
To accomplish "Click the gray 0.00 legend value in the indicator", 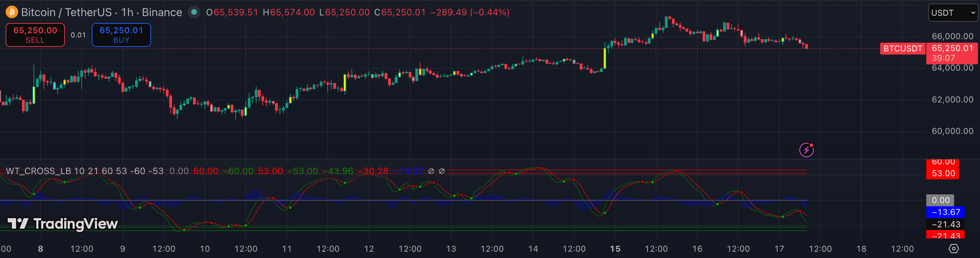I will coord(179,171).
